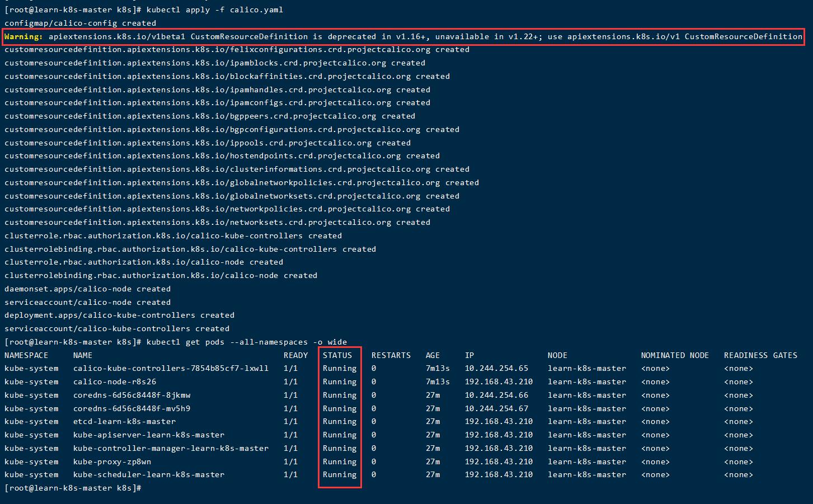Image resolution: width=813 pixels, height=504 pixels.
Task: Click the IP column header
Action: (469, 356)
